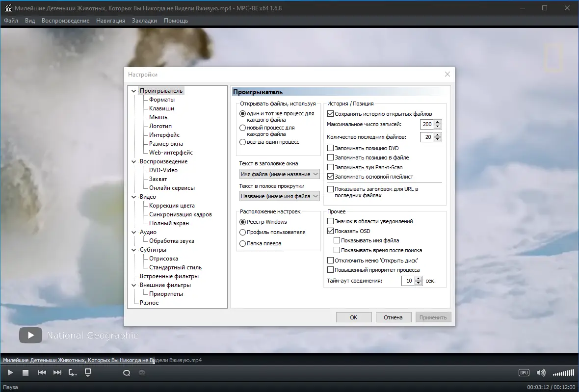Select Обработка звука in settings tree
Image resolution: width=579 pixels, height=392 pixels.
pyautogui.click(x=171, y=241)
